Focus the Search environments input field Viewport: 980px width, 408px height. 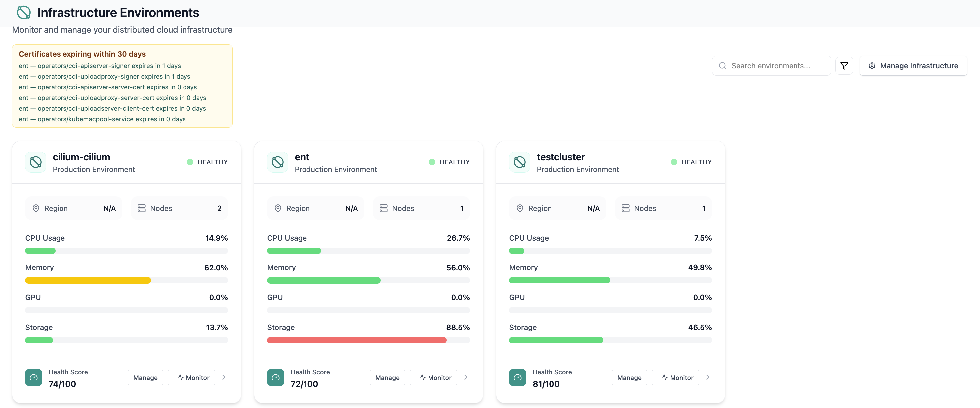(772, 66)
